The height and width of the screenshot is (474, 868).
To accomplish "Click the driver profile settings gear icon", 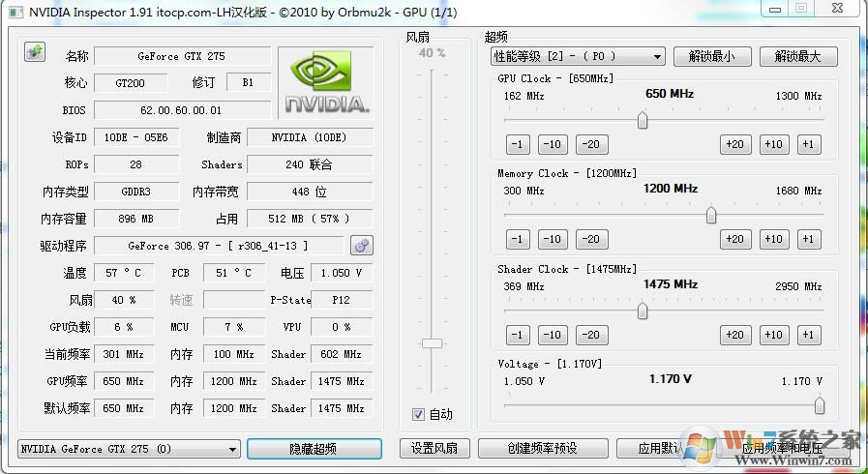I will (361, 246).
